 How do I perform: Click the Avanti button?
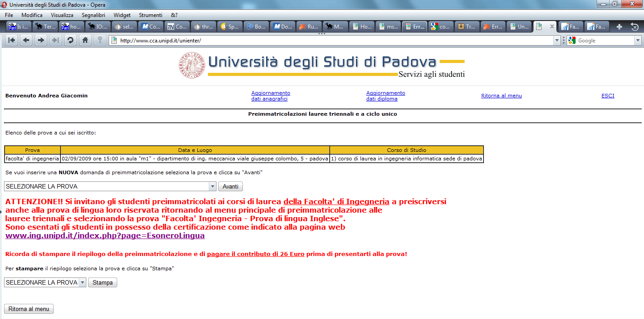[230, 186]
